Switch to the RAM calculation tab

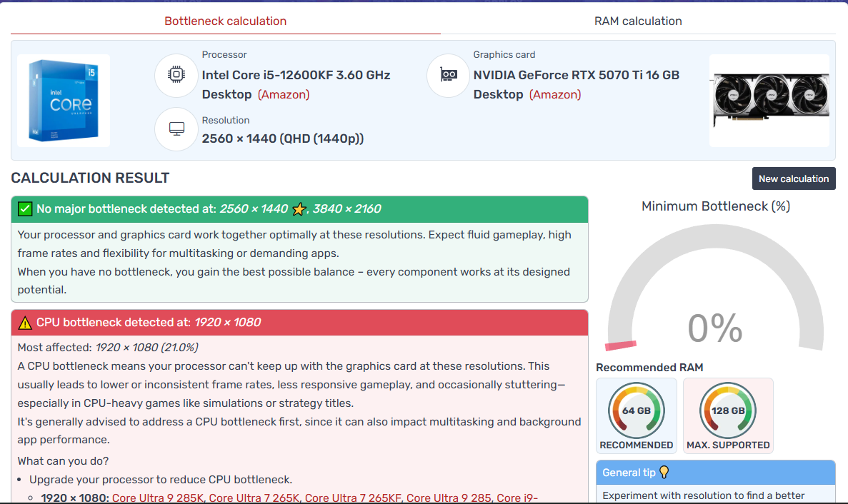pos(638,21)
